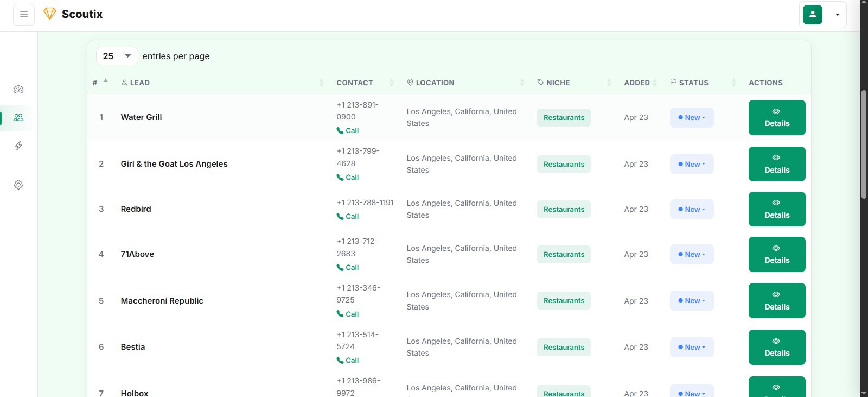
Task: Sort by the # column
Action: [x=100, y=83]
